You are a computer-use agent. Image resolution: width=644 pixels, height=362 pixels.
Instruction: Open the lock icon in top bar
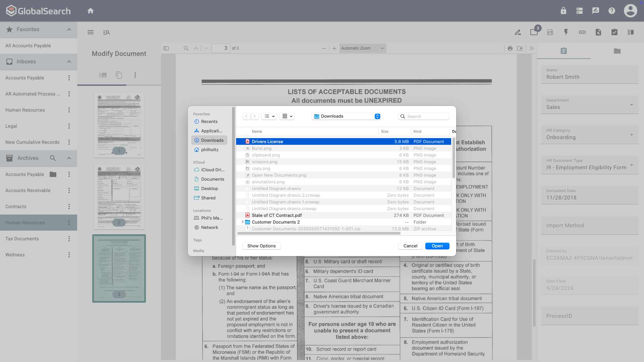(x=563, y=11)
